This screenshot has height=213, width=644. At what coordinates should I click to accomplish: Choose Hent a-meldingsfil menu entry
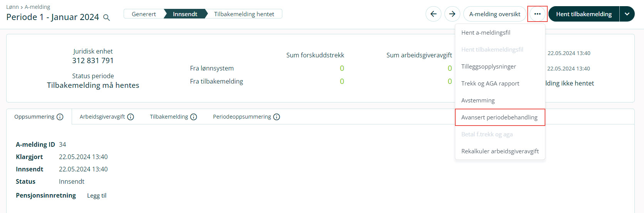click(486, 33)
